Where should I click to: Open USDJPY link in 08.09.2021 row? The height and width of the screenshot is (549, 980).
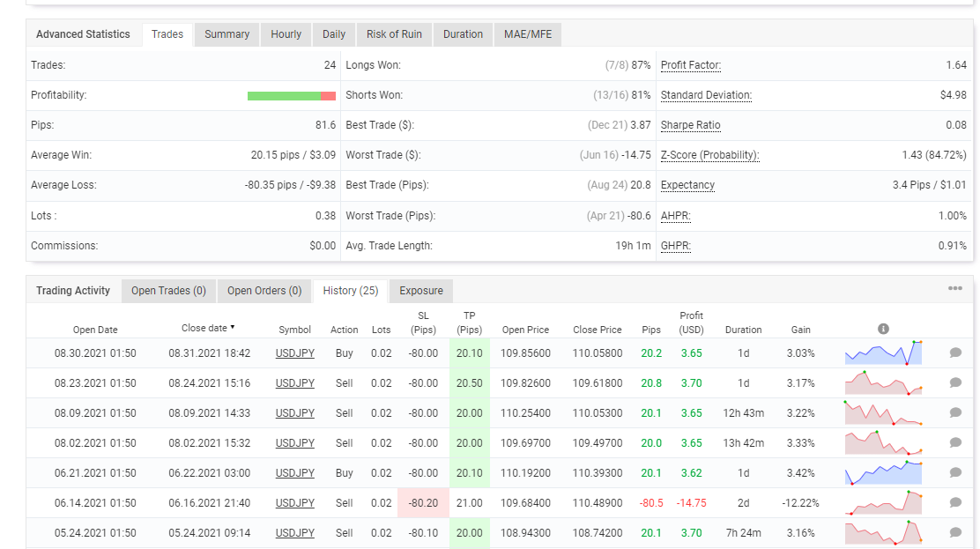[x=295, y=413]
